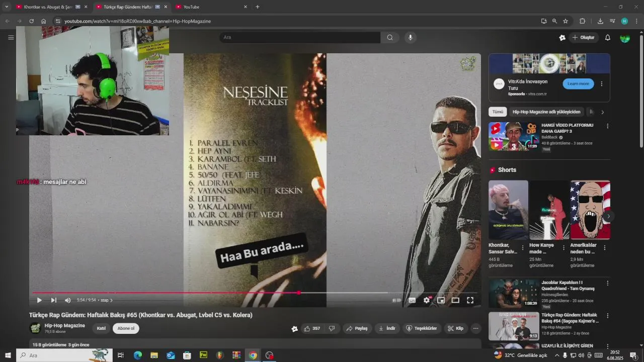Open Chrome downloads

pos(600,21)
